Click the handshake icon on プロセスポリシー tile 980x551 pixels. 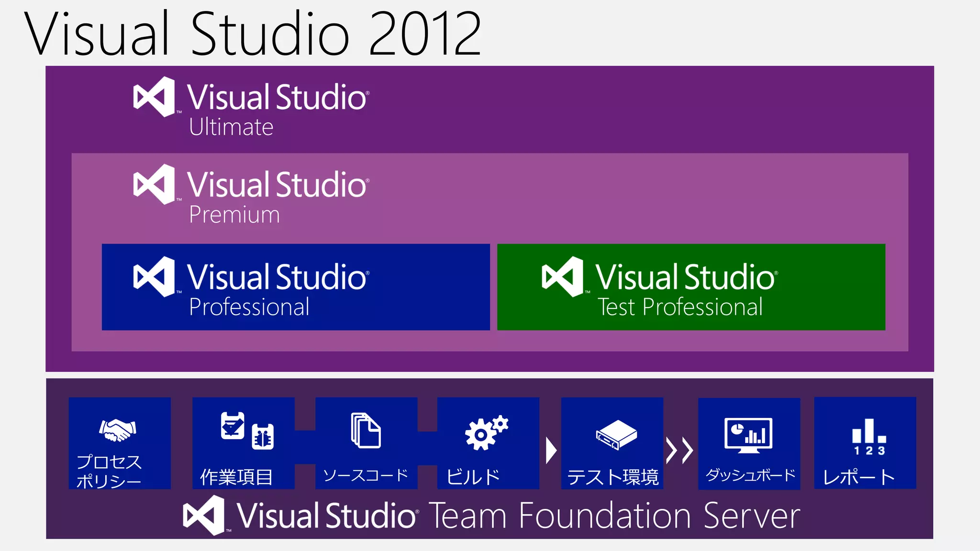click(118, 430)
